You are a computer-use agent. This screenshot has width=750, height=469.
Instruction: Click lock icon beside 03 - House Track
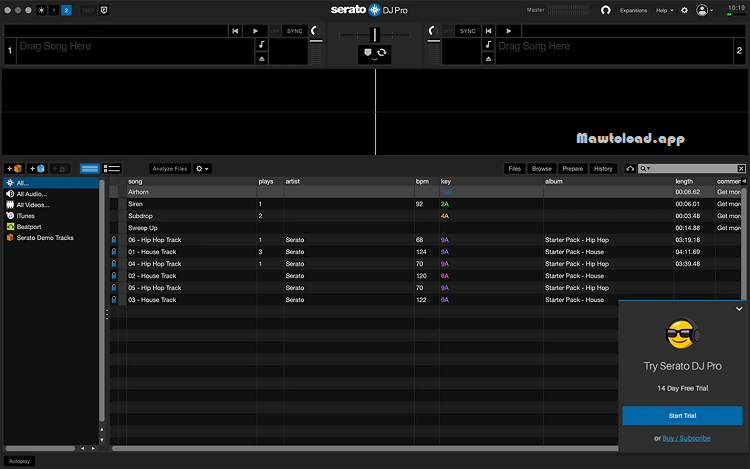[114, 299]
